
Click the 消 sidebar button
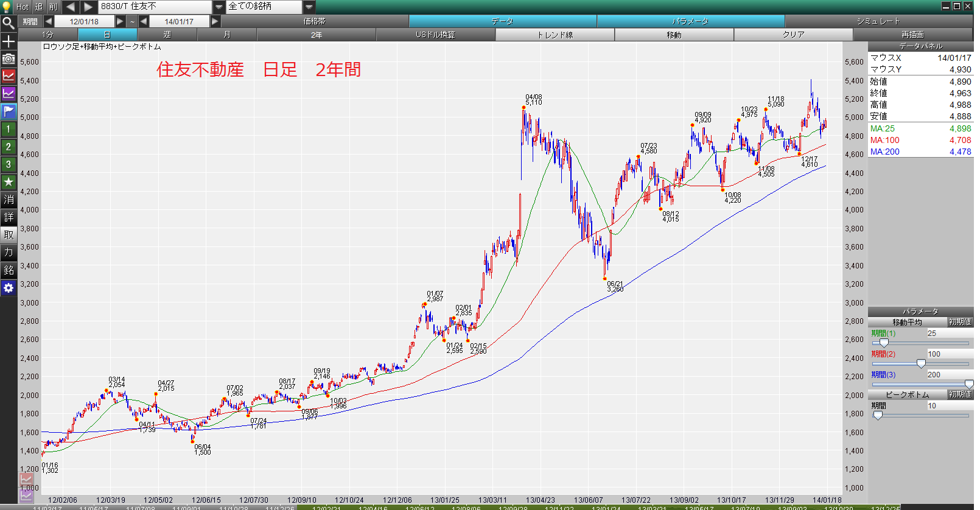click(9, 200)
